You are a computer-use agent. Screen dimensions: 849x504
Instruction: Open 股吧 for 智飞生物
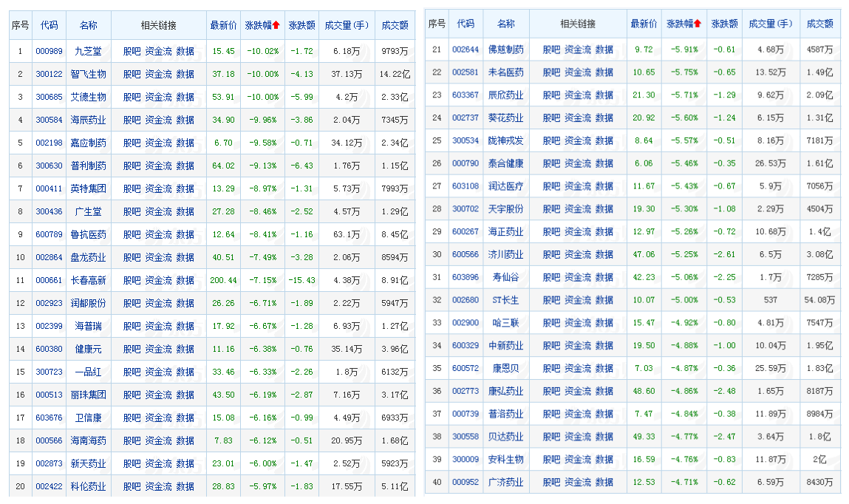(132, 74)
